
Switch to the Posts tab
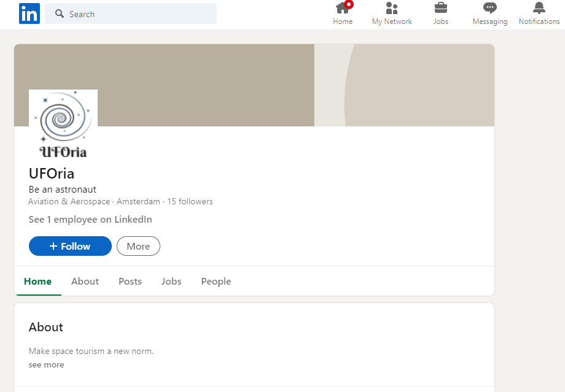click(x=130, y=282)
